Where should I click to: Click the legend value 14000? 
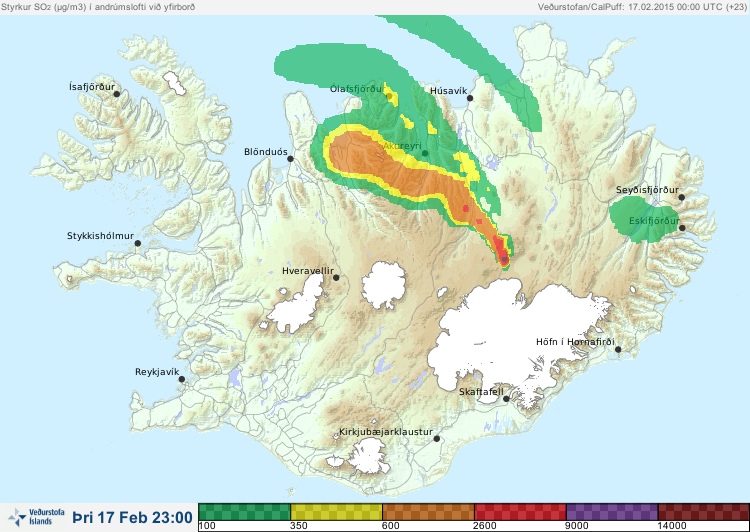pyautogui.click(x=672, y=526)
